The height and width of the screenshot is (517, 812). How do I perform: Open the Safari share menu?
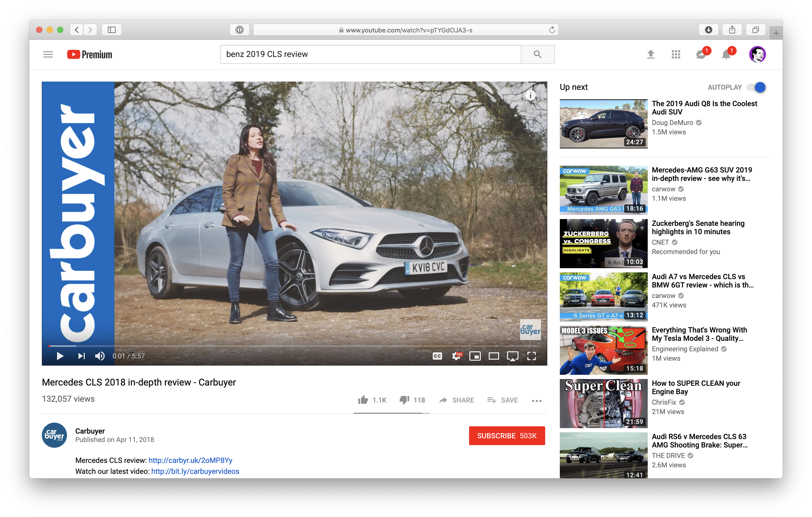[732, 30]
